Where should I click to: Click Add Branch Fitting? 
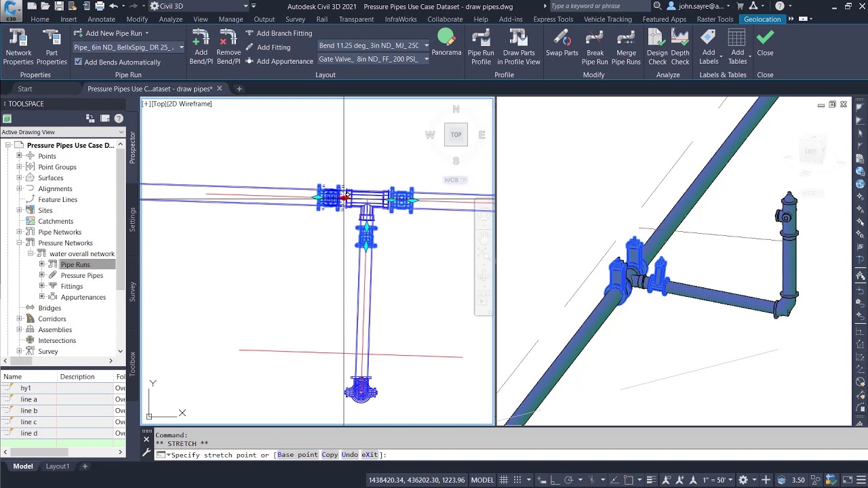(279, 33)
